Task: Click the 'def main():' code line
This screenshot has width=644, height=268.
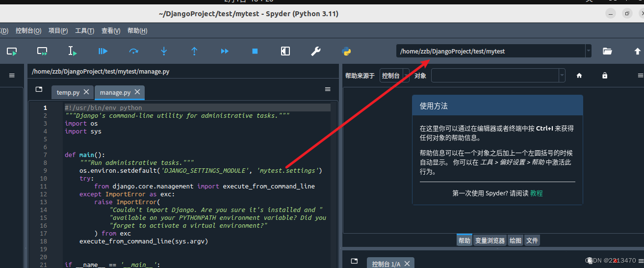Action: click(x=85, y=155)
